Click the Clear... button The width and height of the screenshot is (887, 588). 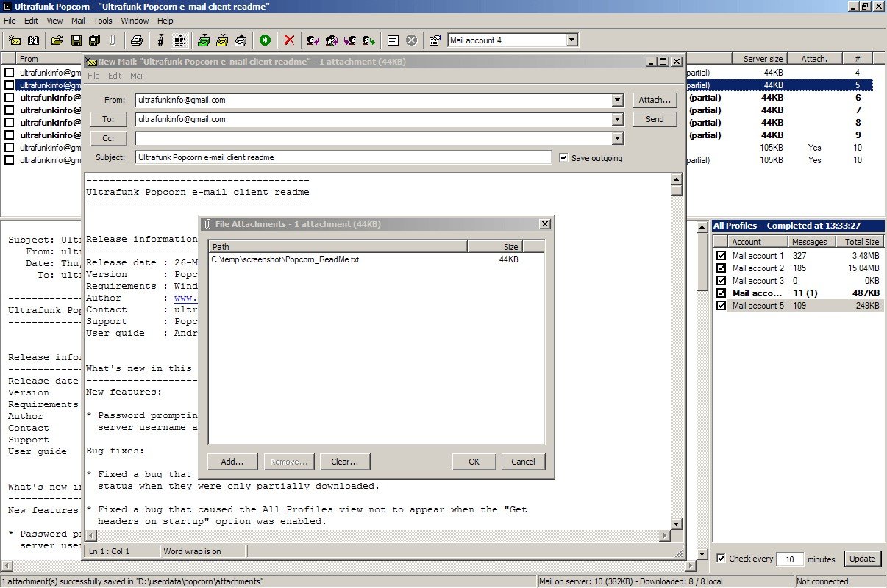tap(345, 462)
